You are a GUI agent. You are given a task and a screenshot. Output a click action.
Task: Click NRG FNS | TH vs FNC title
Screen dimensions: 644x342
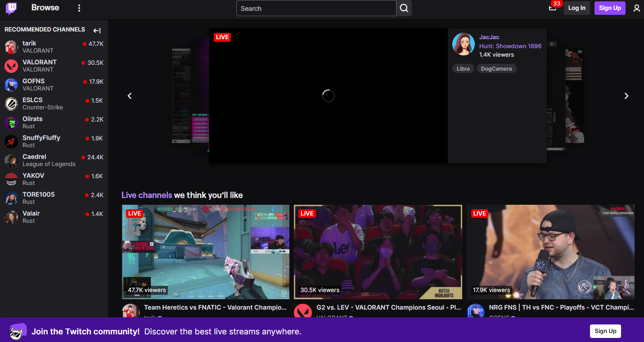click(561, 308)
